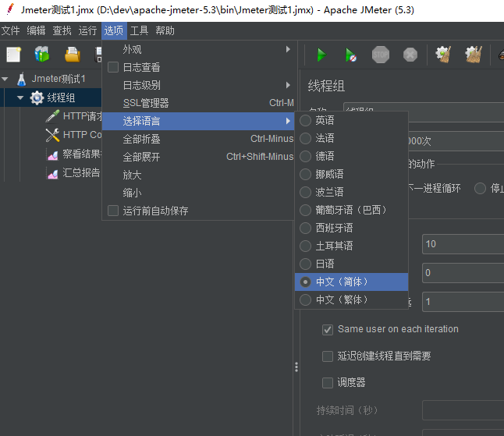Select the 英语 language radio option
Screen dimensions: 504x436
pyautogui.click(x=305, y=120)
